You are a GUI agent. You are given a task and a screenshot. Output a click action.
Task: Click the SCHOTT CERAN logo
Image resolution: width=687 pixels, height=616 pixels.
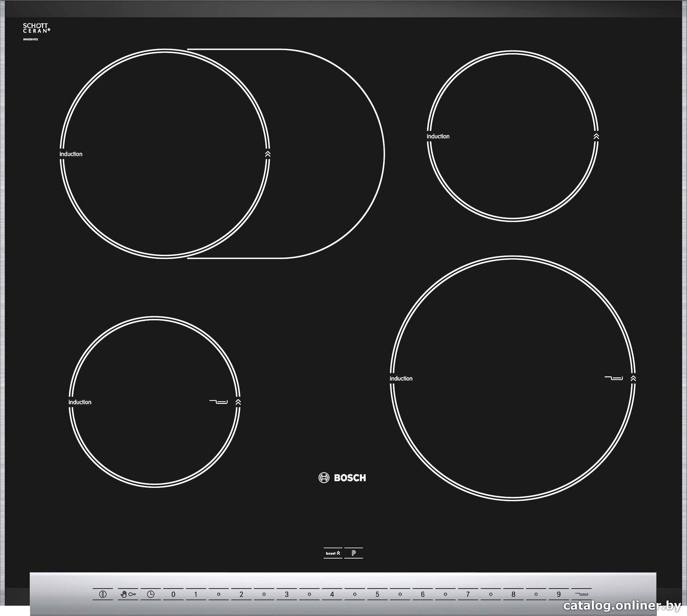pos(36,28)
